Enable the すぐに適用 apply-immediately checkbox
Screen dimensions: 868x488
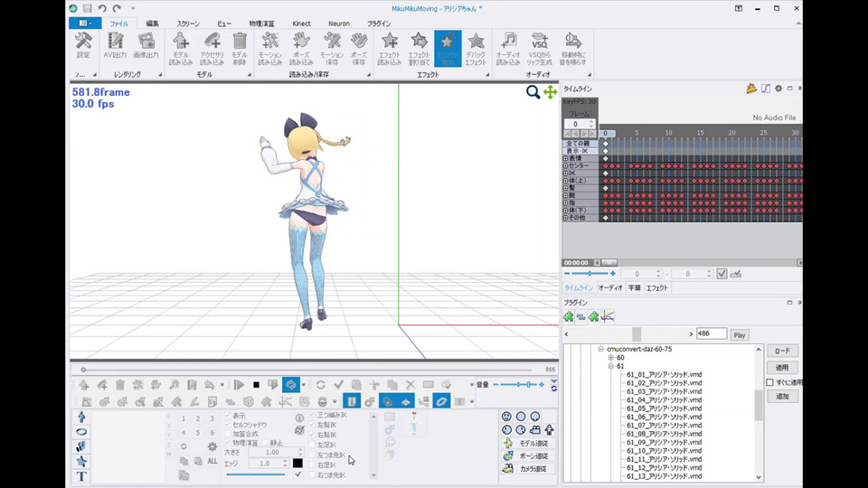(770, 382)
